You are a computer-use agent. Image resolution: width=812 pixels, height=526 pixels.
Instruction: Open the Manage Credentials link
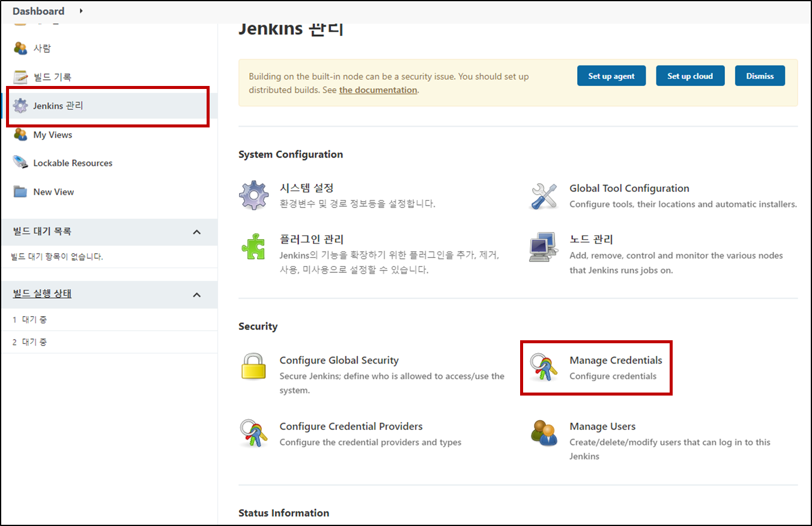click(616, 360)
